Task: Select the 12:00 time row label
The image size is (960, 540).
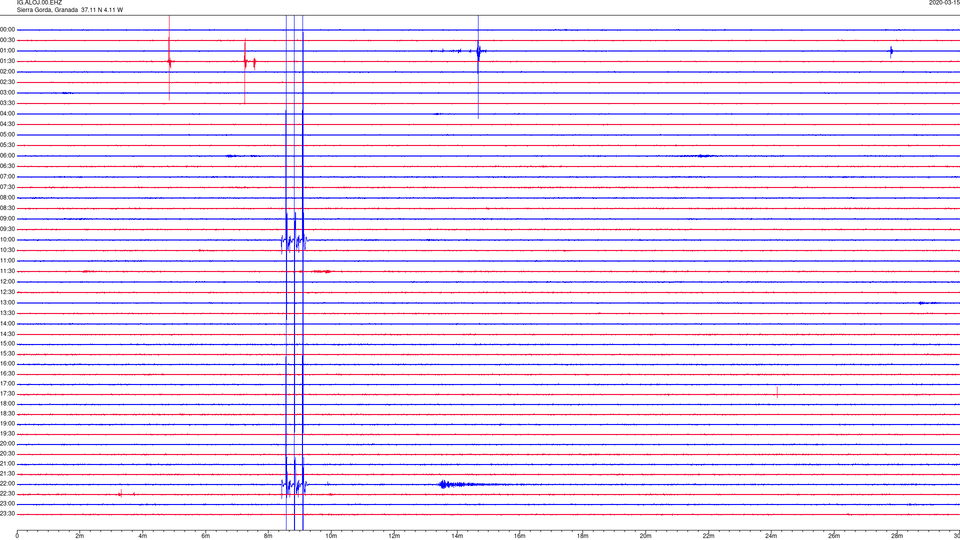Action: [8, 282]
